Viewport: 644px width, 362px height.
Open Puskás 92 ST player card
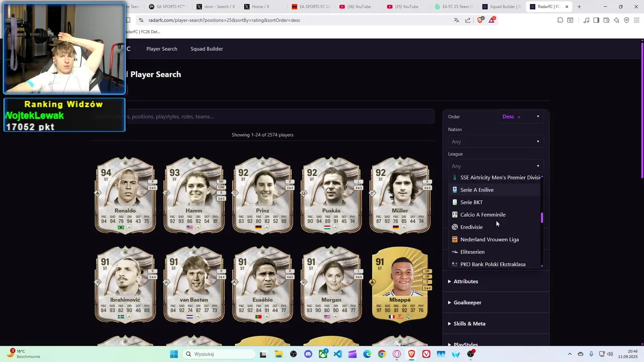coord(331,195)
